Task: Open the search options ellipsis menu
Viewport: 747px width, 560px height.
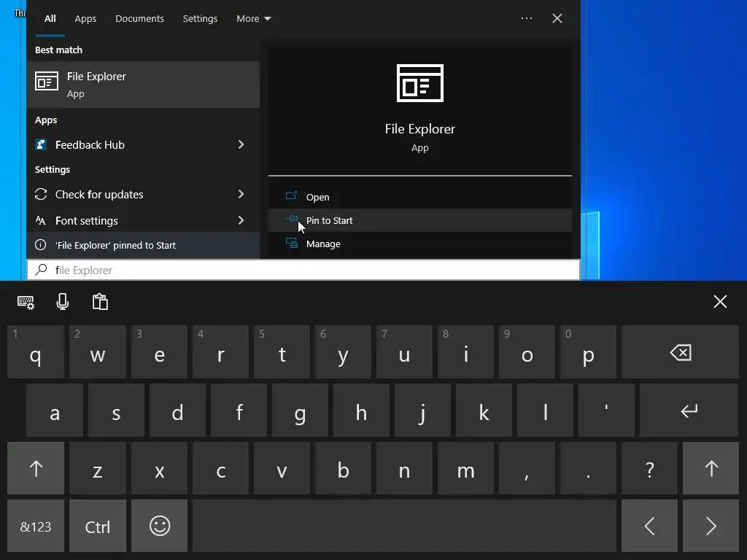Action: coord(527,18)
